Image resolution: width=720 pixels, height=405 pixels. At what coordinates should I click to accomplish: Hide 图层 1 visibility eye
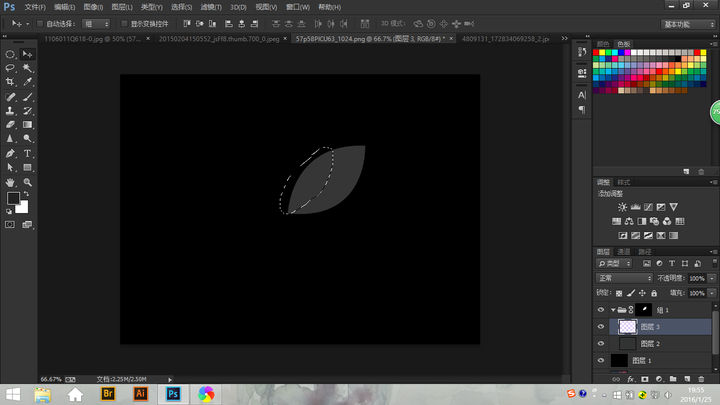(601, 360)
